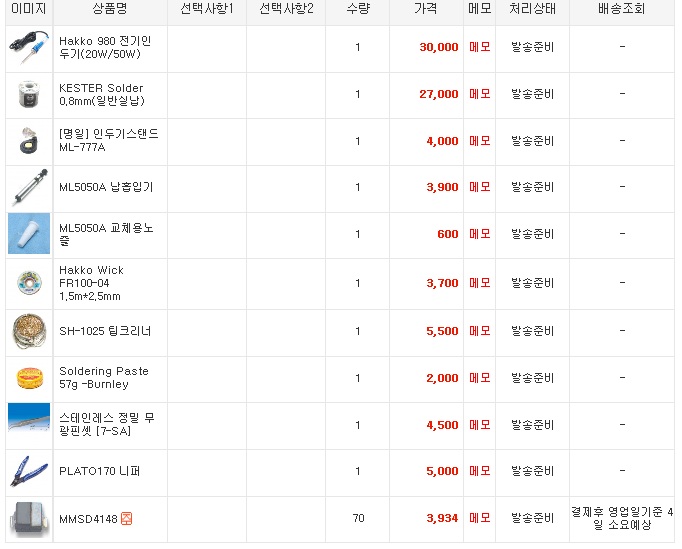The height and width of the screenshot is (549, 682).
Task: Click 메모 in the Hakko Wick row
Action: (x=480, y=283)
